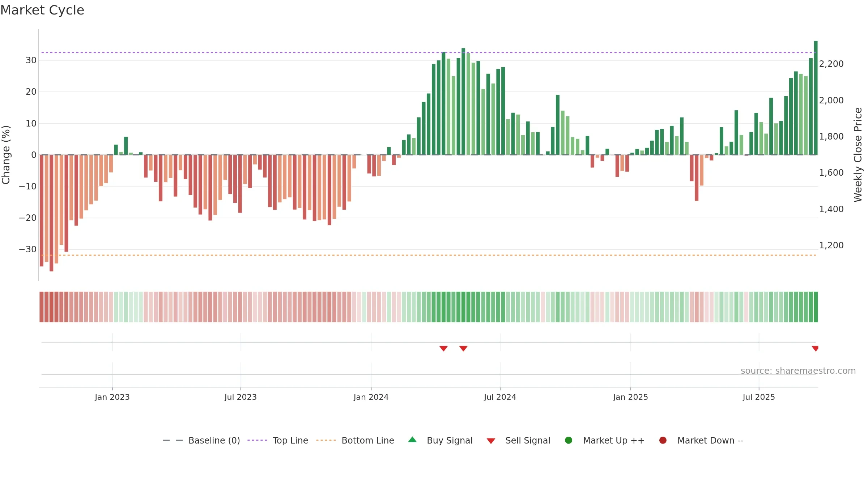Click the purple dotted Top Line legend swatch
This screenshot has height=488, width=868.
(257, 440)
